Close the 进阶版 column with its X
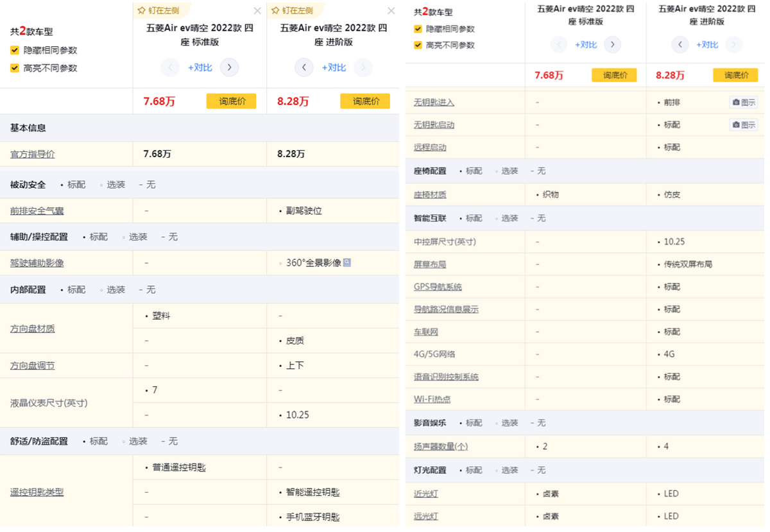Viewport: 770px width, 532px height. pyautogui.click(x=391, y=10)
